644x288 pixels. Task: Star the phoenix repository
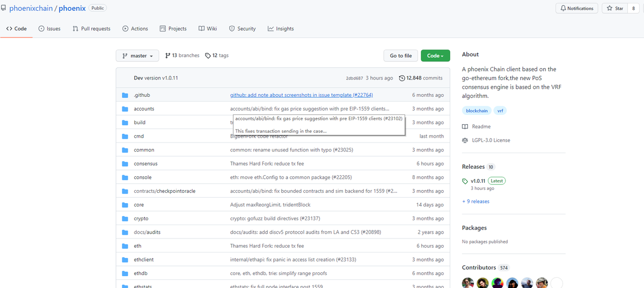point(615,9)
